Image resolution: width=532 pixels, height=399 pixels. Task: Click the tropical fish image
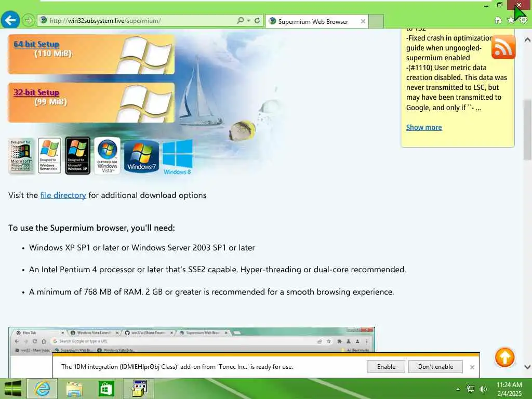pos(242,130)
